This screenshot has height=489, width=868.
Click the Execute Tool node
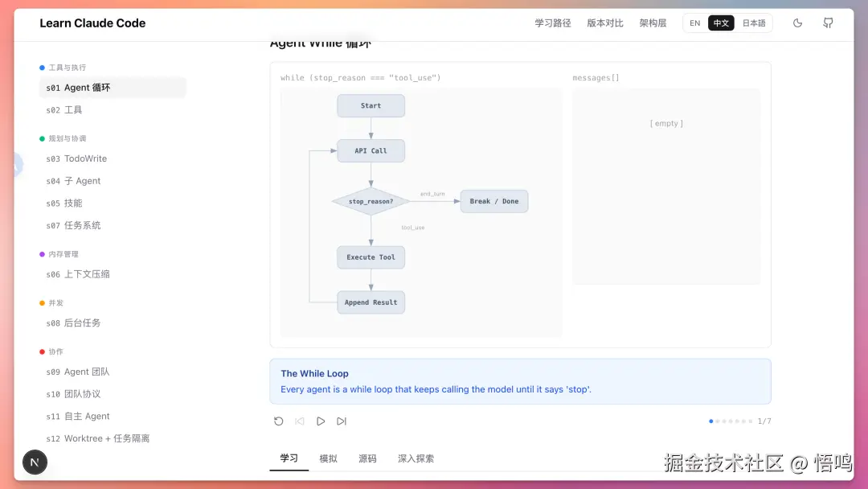click(x=371, y=257)
